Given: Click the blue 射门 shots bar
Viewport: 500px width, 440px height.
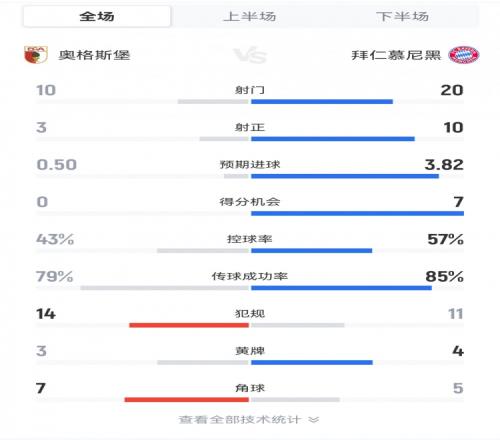Looking at the screenshot, I should (322, 101).
